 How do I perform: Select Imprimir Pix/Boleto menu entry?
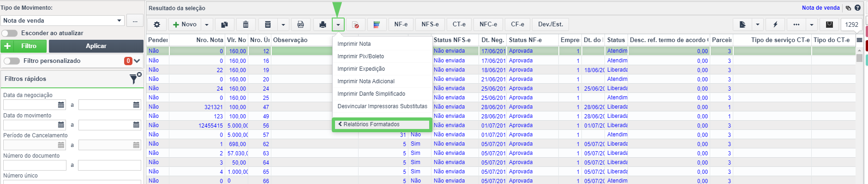382,56
